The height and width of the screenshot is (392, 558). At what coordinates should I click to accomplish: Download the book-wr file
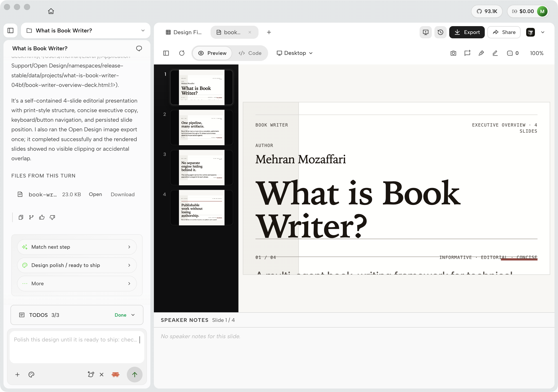tap(122, 194)
